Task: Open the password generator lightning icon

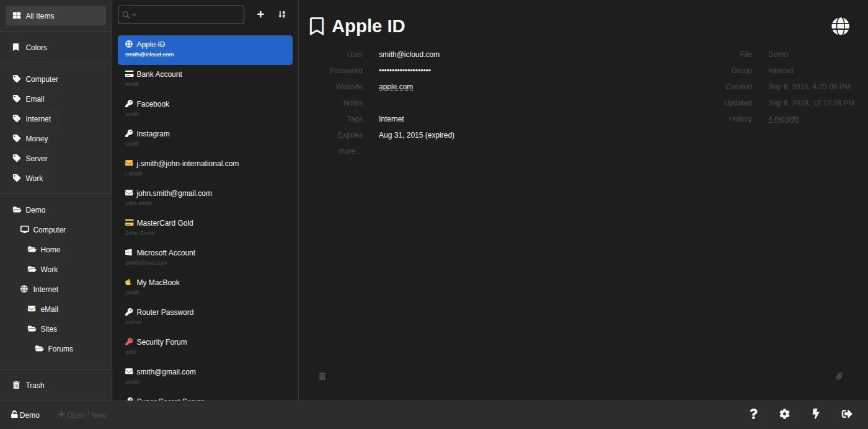Action: coord(816,414)
